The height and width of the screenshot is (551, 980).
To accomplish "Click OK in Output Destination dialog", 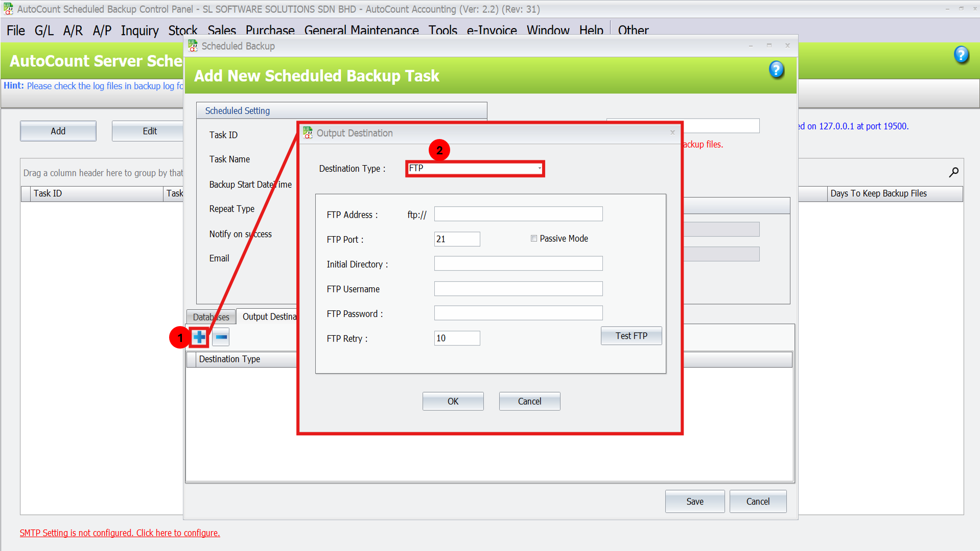I will (453, 401).
